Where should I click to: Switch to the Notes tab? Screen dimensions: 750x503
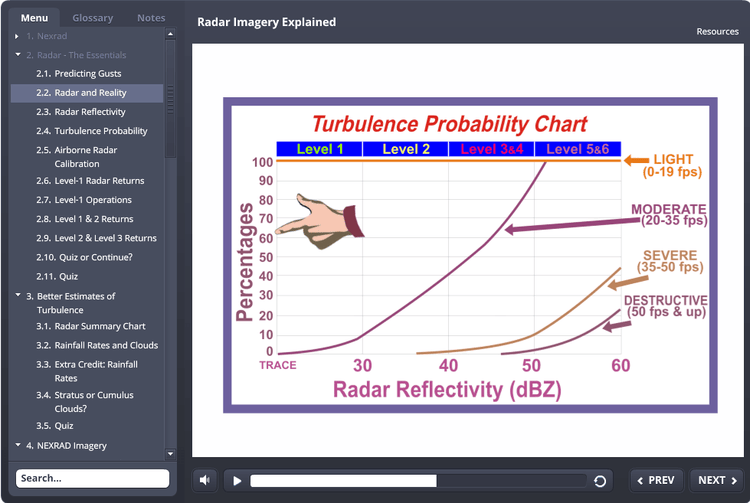[x=151, y=18]
